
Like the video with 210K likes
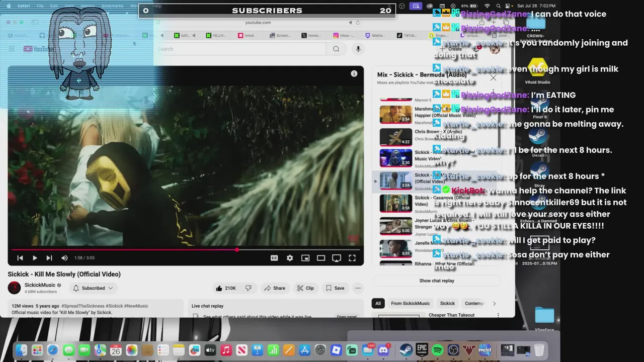coord(226,288)
